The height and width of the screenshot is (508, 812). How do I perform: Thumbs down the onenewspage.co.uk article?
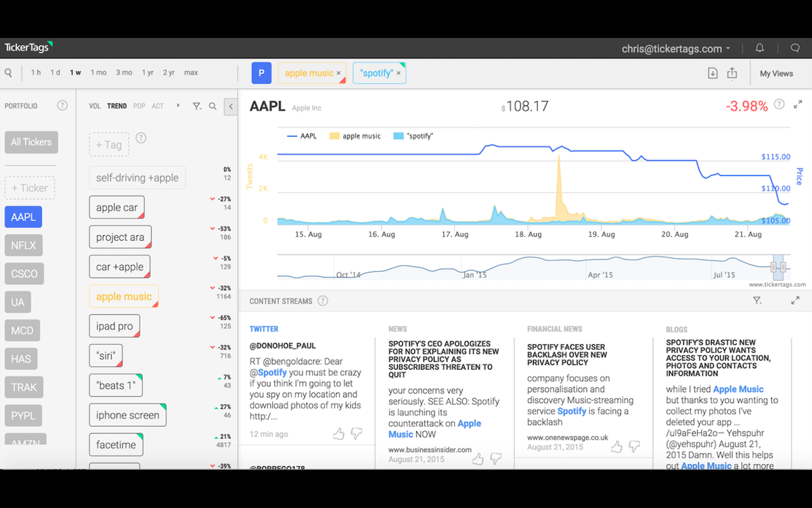pos(634,446)
